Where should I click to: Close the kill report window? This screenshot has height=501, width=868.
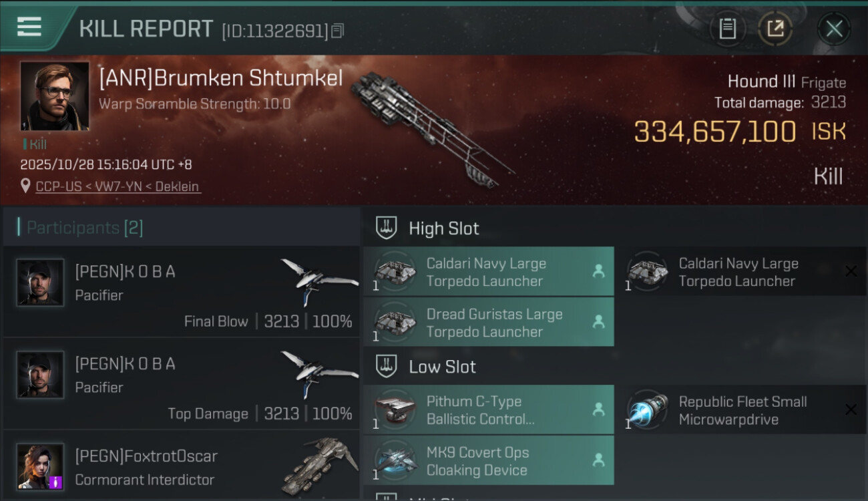pos(834,29)
